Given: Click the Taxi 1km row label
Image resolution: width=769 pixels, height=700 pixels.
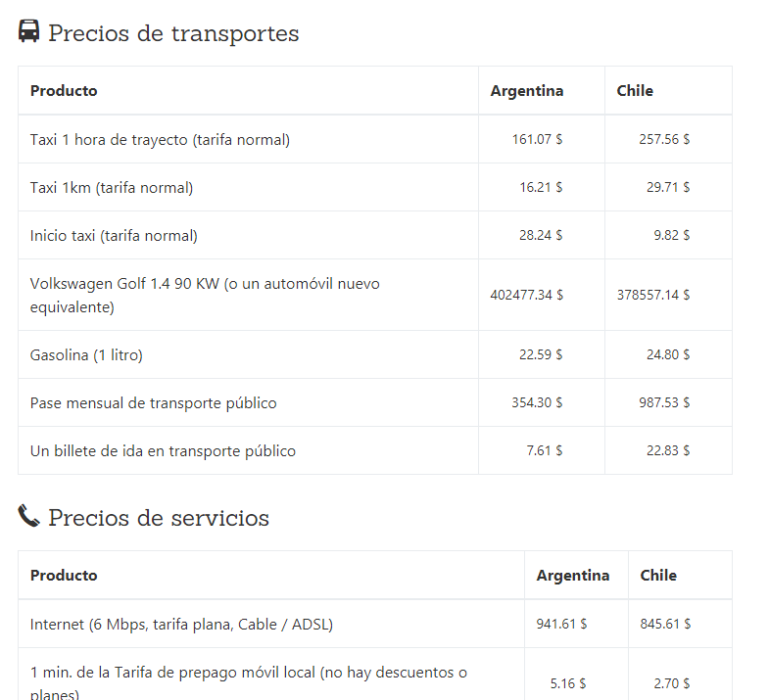Looking at the screenshot, I should [x=112, y=188].
